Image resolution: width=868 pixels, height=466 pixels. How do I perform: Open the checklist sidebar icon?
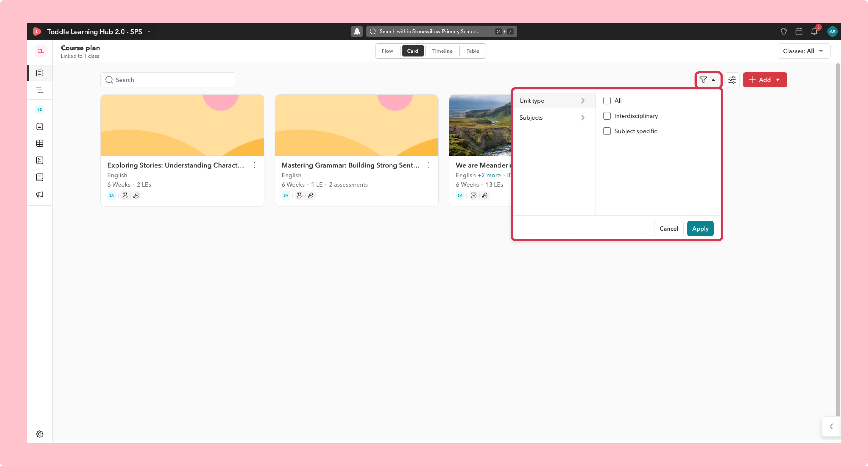click(40, 160)
